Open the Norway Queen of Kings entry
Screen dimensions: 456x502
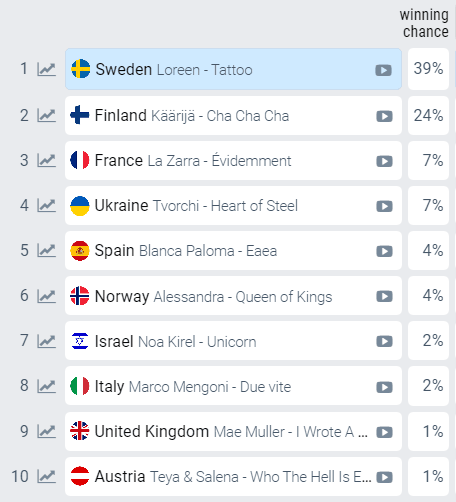click(233, 296)
